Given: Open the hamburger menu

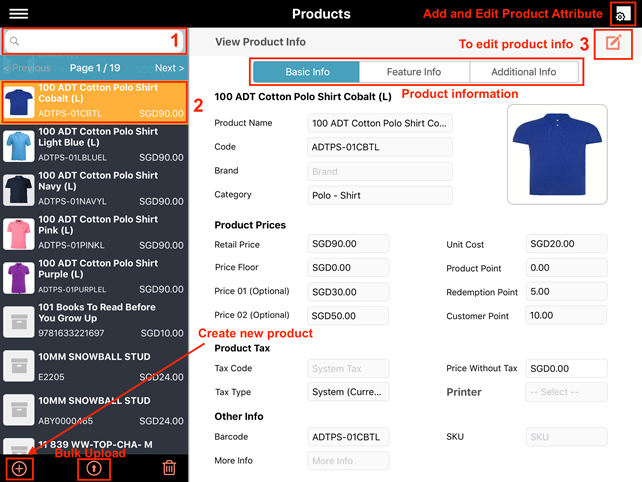Looking at the screenshot, I should 18,14.
